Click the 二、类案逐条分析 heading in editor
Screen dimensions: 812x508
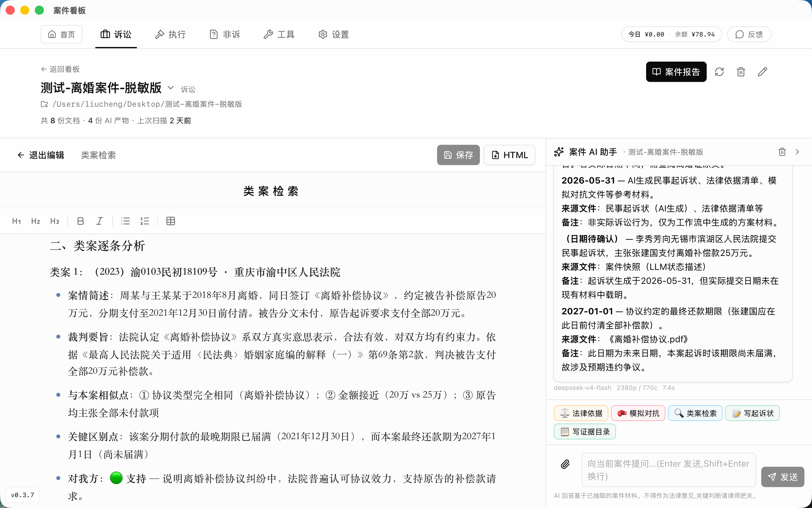coord(97,246)
